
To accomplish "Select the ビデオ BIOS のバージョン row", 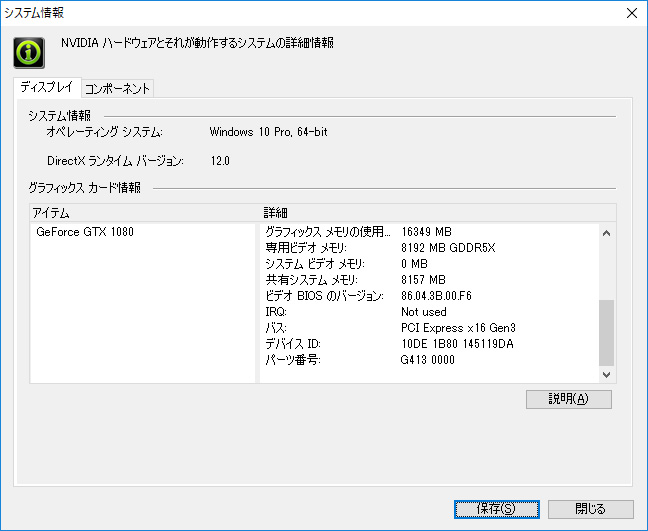I will click(x=429, y=296).
